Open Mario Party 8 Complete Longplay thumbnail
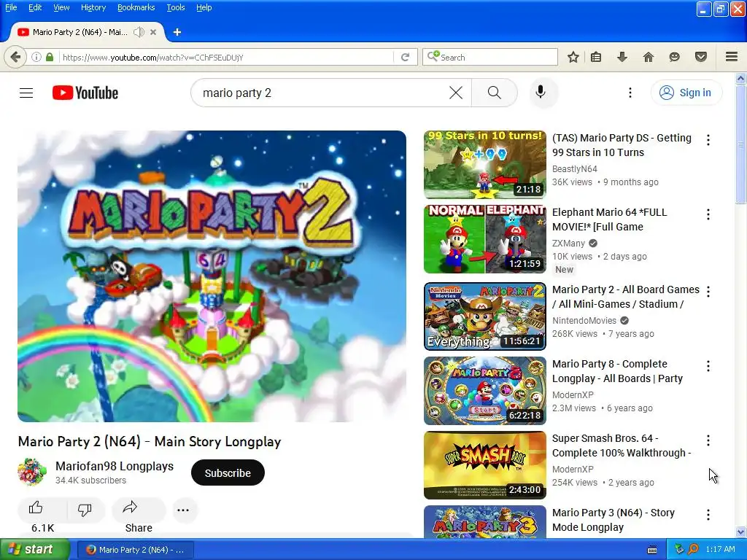This screenshot has width=747, height=560. 485,391
